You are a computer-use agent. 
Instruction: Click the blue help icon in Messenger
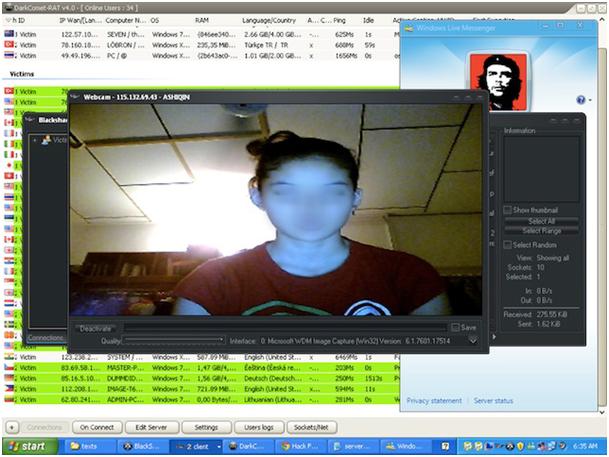click(x=580, y=100)
